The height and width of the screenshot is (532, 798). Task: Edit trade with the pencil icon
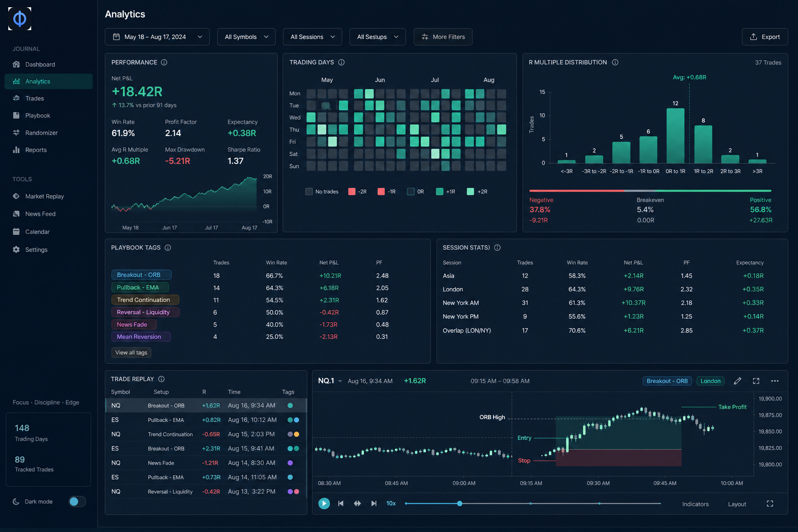click(737, 381)
